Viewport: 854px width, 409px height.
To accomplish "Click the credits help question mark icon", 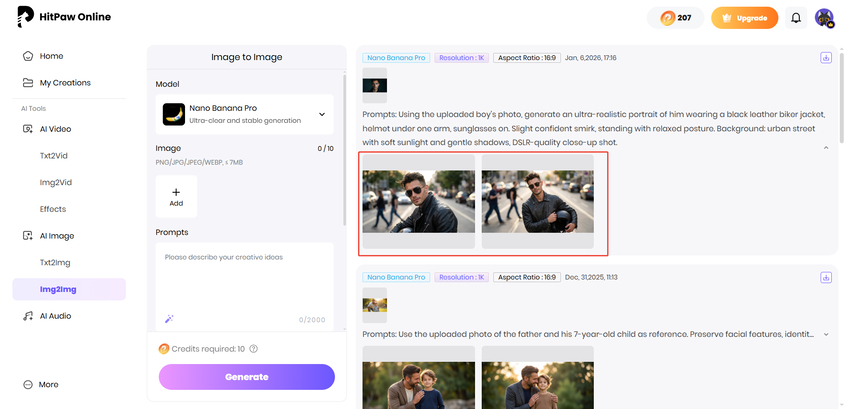I will click(x=254, y=349).
